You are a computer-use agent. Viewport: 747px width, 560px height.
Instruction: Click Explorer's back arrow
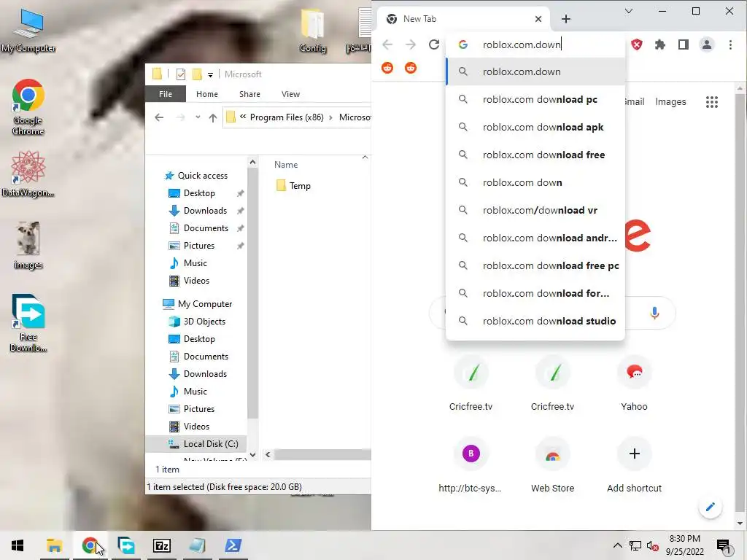point(159,117)
